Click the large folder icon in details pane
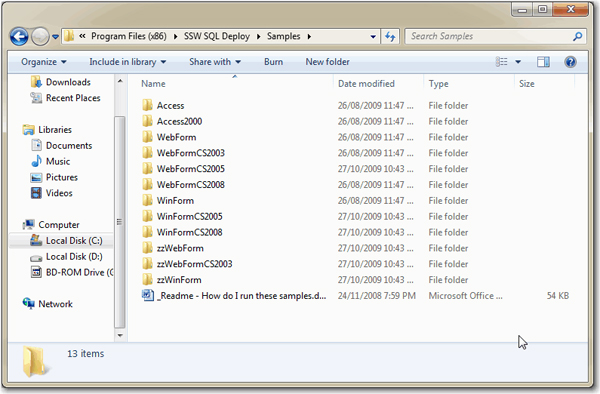Image resolution: width=600 pixels, height=394 pixels. click(36, 361)
